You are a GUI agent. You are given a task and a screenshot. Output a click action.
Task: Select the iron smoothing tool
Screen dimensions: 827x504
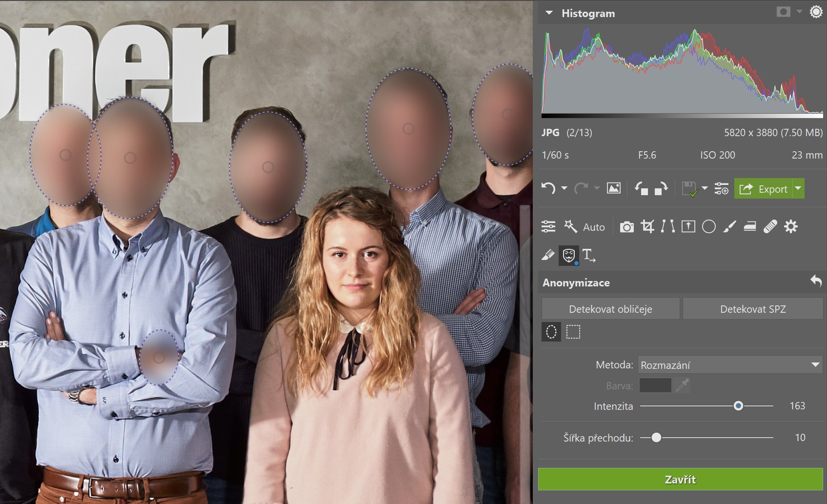pyautogui.click(x=750, y=226)
